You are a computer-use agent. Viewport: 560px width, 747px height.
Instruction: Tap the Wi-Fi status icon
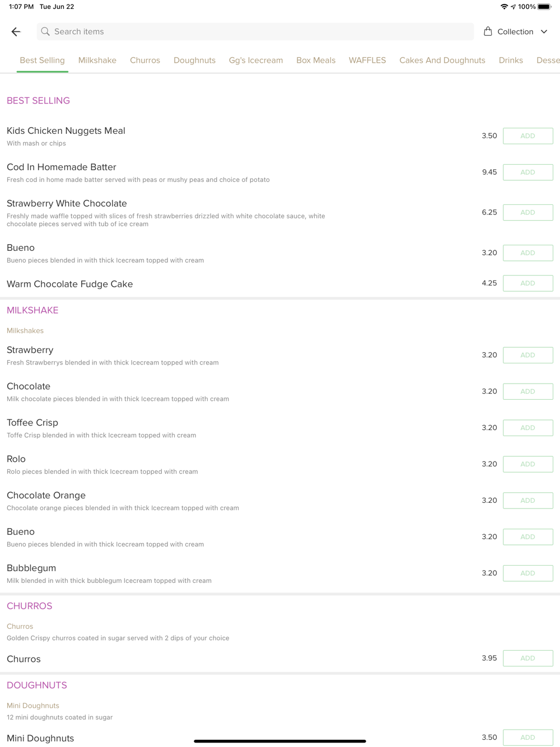click(504, 7)
